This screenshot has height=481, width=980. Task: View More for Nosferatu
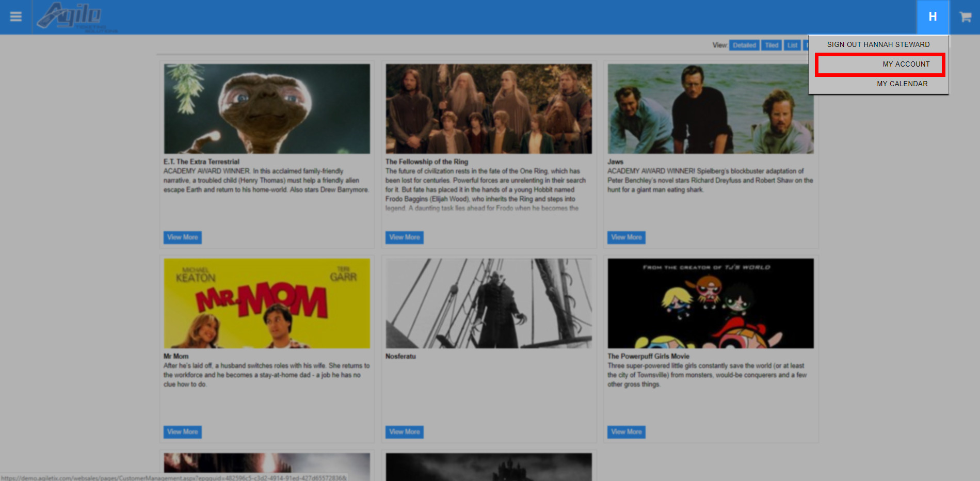pyautogui.click(x=405, y=432)
